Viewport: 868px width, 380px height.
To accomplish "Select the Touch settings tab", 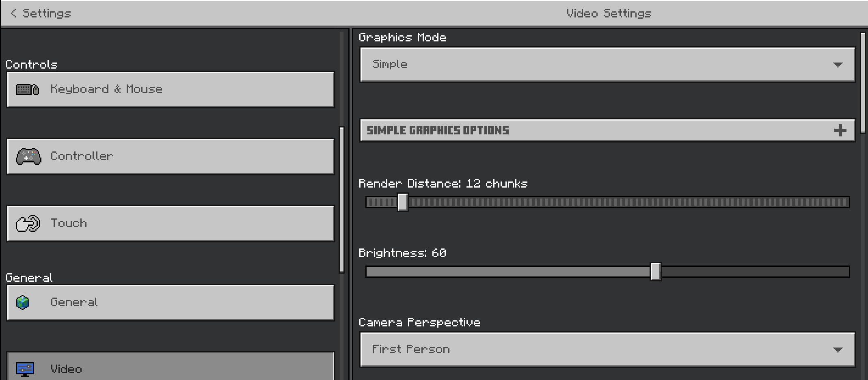I will coord(171,223).
